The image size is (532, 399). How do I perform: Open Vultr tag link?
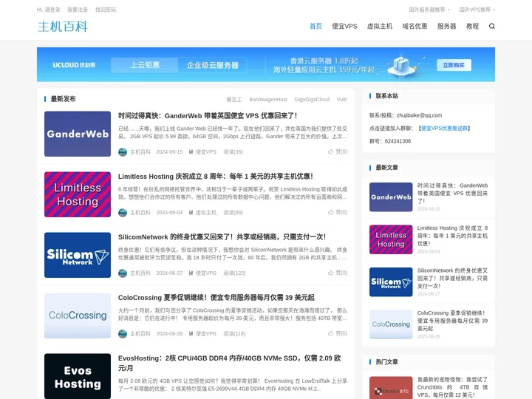pos(341,100)
